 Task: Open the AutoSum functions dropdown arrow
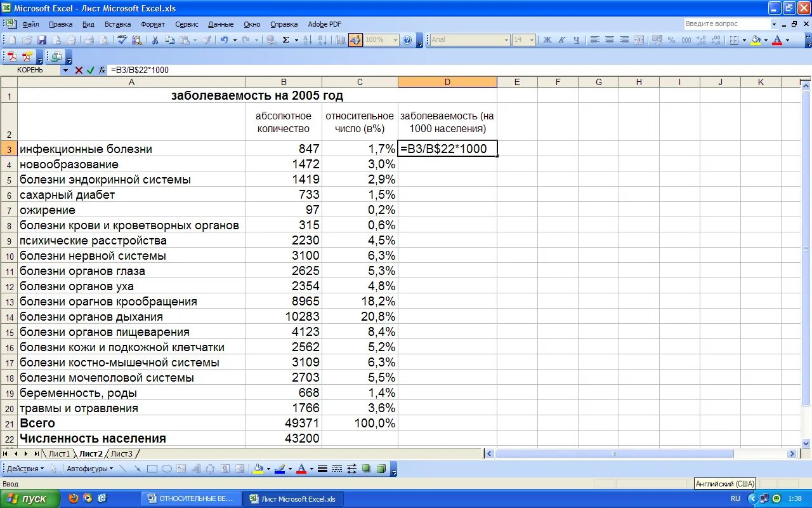[296, 40]
